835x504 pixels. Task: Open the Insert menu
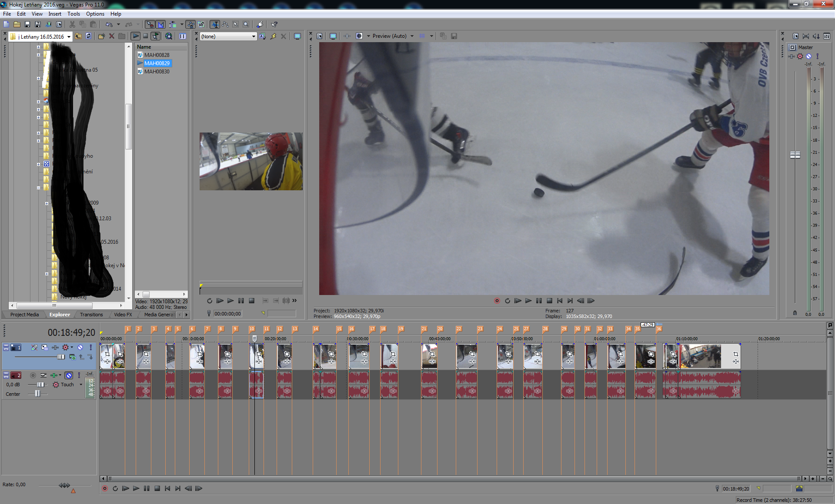click(54, 13)
